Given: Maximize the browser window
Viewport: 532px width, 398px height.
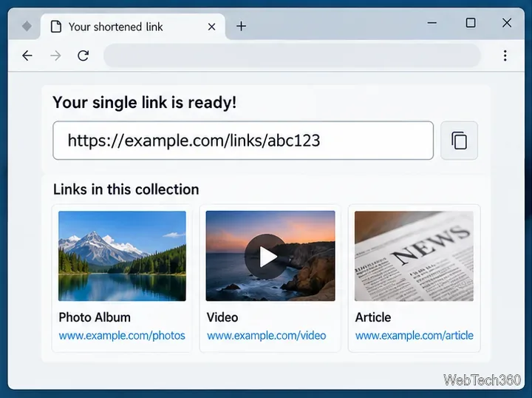Looking at the screenshot, I should 470,23.
